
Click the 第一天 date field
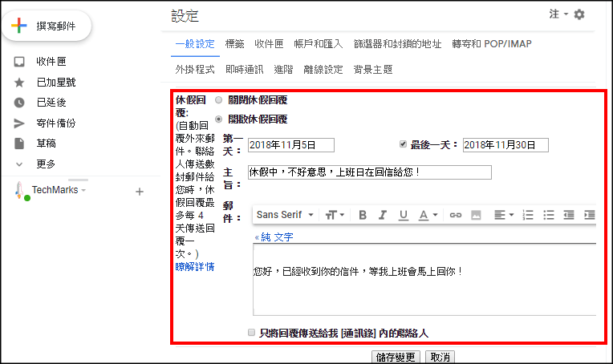click(291, 145)
